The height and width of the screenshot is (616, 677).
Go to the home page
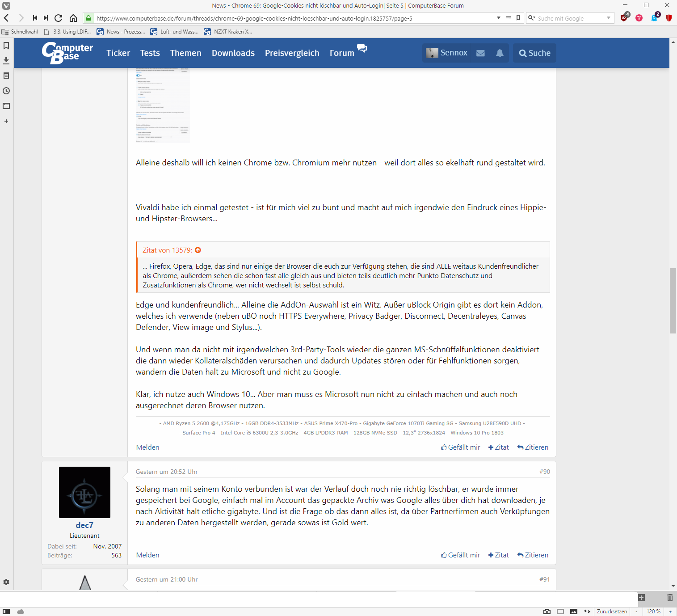click(73, 18)
